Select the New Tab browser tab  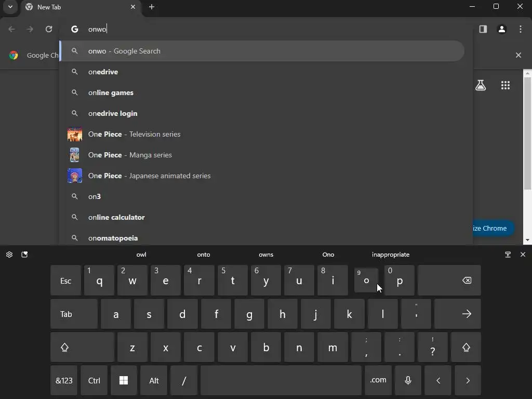click(81, 7)
